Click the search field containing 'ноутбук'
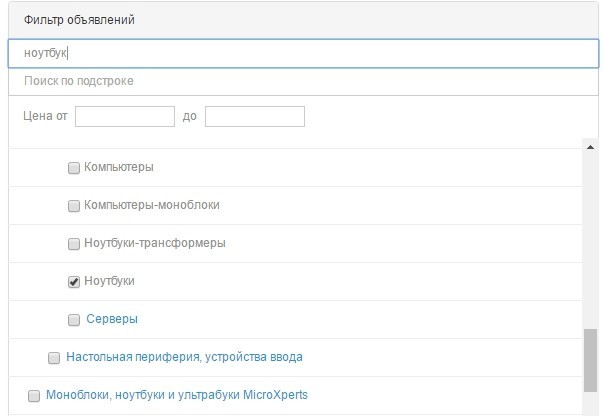Screen dimensions: 603x416 303,53
